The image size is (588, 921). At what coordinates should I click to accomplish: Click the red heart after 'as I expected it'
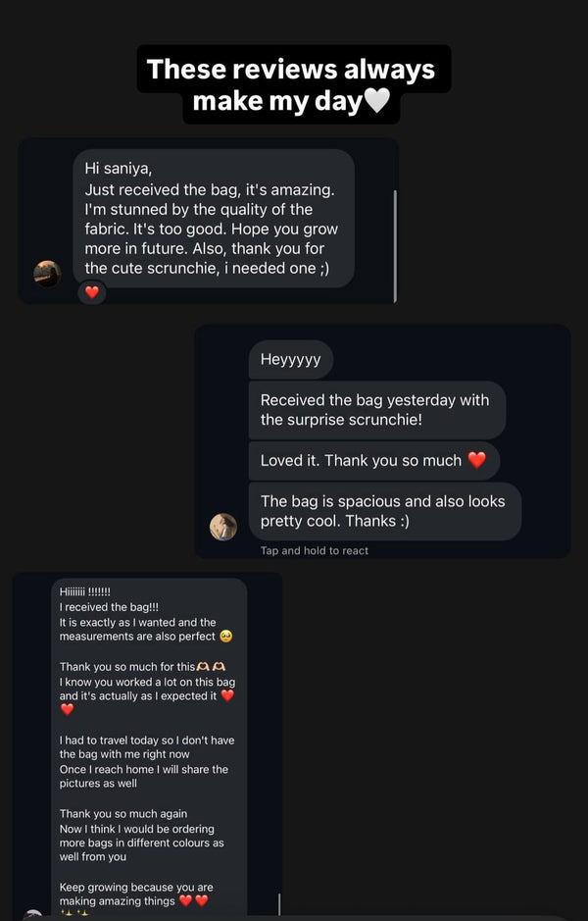227,696
